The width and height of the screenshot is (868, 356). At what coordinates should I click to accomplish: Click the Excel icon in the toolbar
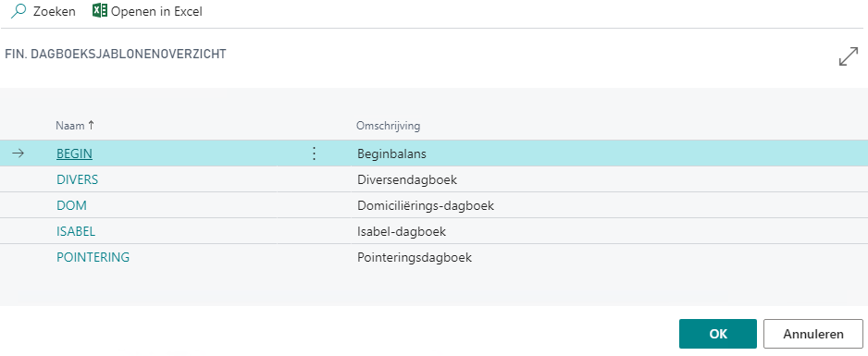tap(100, 10)
